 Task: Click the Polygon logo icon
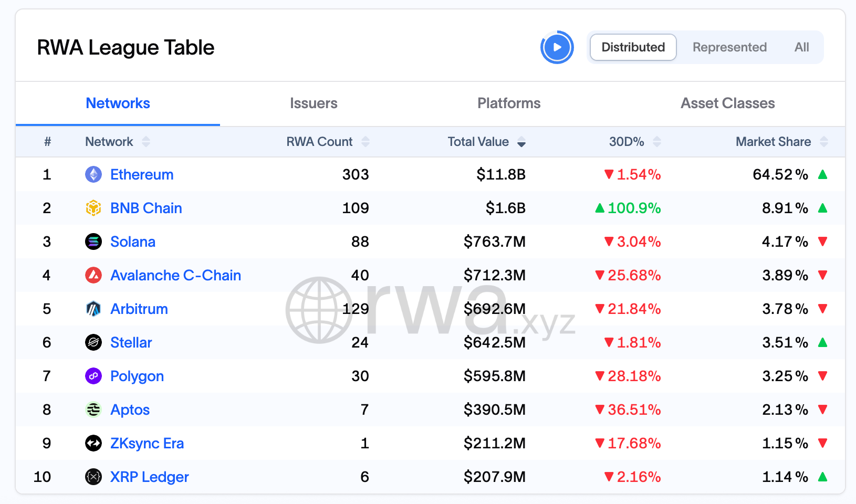coord(93,376)
